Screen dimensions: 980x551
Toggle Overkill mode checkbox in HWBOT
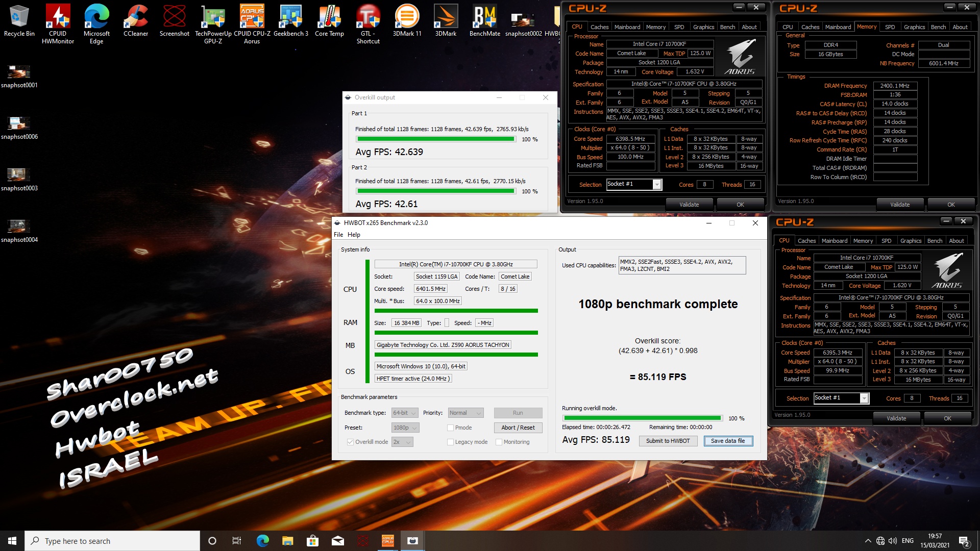pyautogui.click(x=350, y=442)
